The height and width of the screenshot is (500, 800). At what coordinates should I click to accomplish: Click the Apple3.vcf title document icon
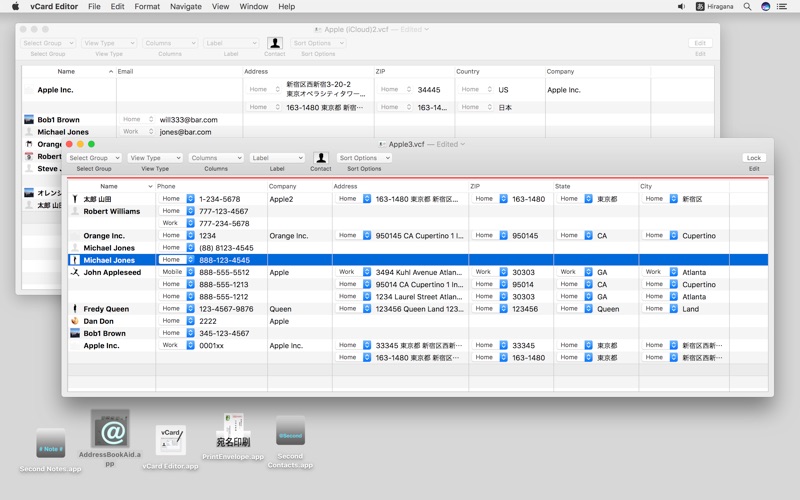tap(382, 144)
